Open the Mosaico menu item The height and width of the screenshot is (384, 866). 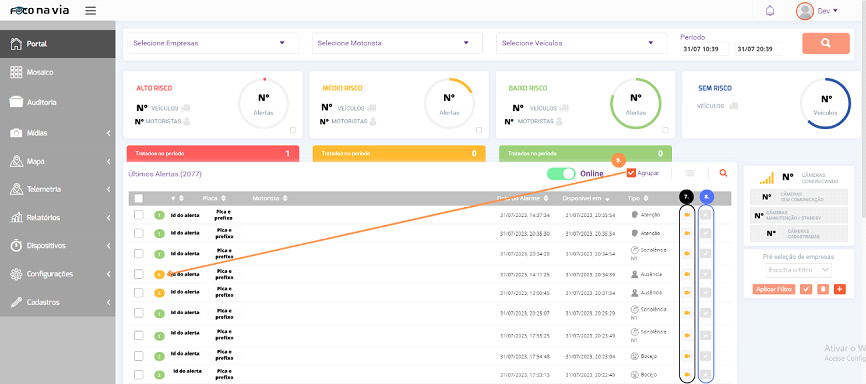pyautogui.click(x=57, y=72)
